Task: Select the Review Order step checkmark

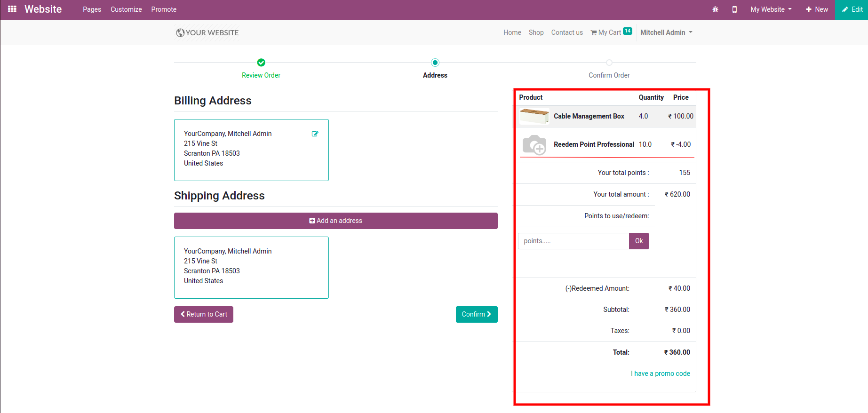Action: [x=261, y=63]
